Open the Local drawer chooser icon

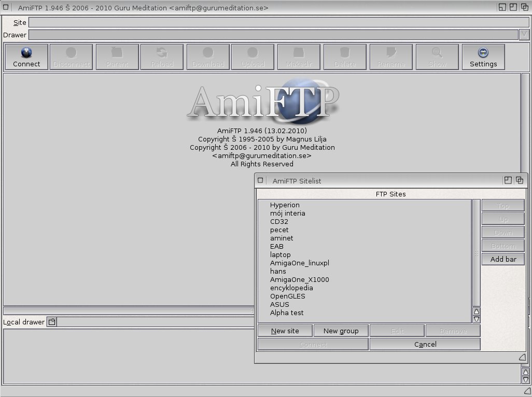point(51,322)
